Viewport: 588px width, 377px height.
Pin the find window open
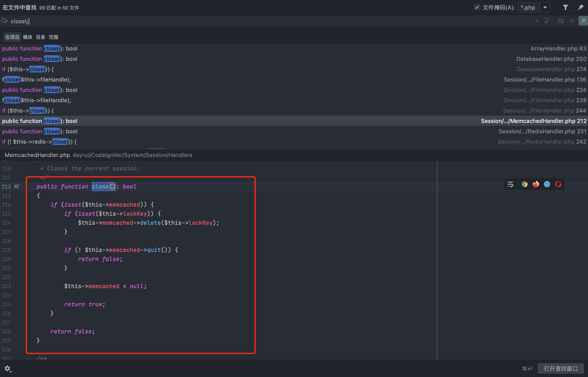pyautogui.click(x=580, y=7)
